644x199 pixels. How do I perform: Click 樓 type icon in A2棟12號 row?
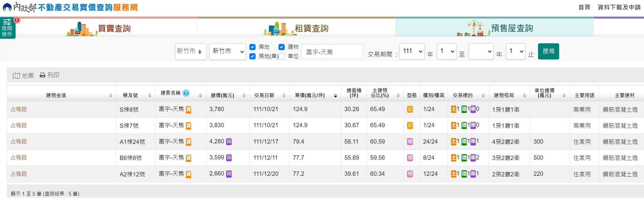(410, 174)
